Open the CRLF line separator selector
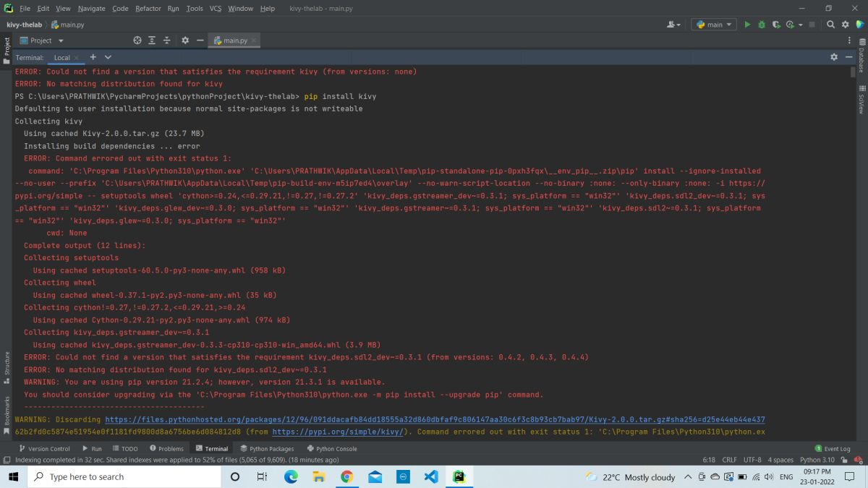 coord(728,460)
